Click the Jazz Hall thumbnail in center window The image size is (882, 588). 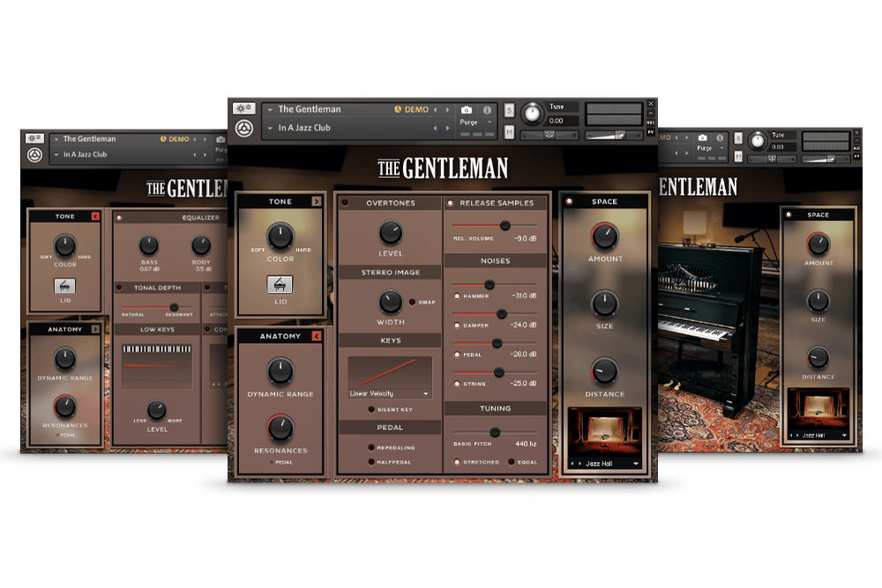(x=605, y=434)
